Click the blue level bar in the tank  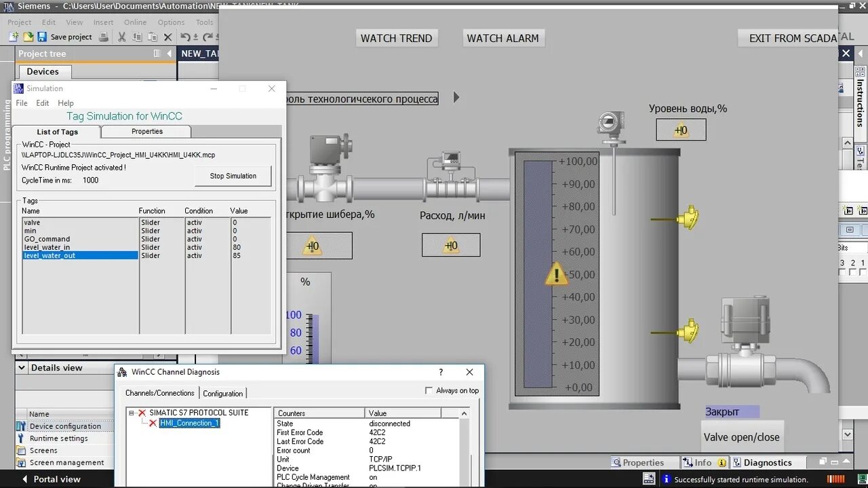tap(538, 274)
